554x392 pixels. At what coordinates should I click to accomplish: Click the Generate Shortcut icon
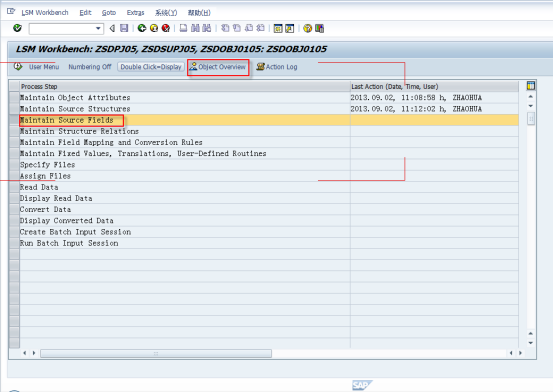click(289, 28)
